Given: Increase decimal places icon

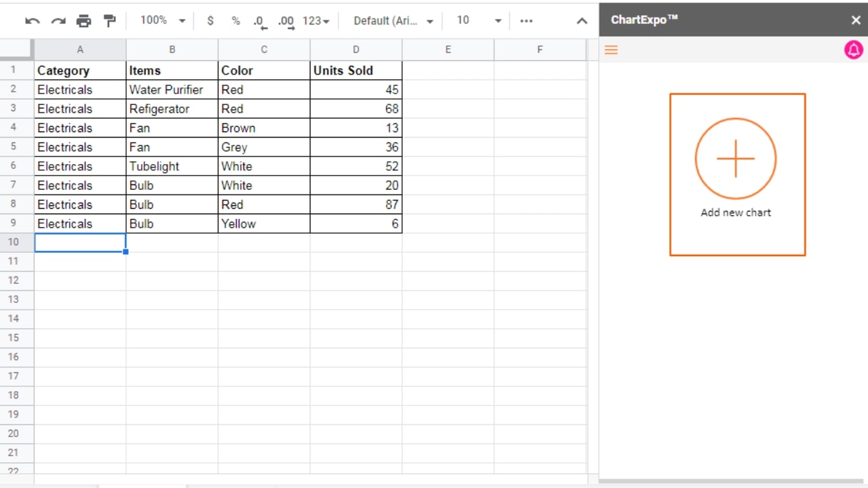Looking at the screenshot, I should point(286,22).
